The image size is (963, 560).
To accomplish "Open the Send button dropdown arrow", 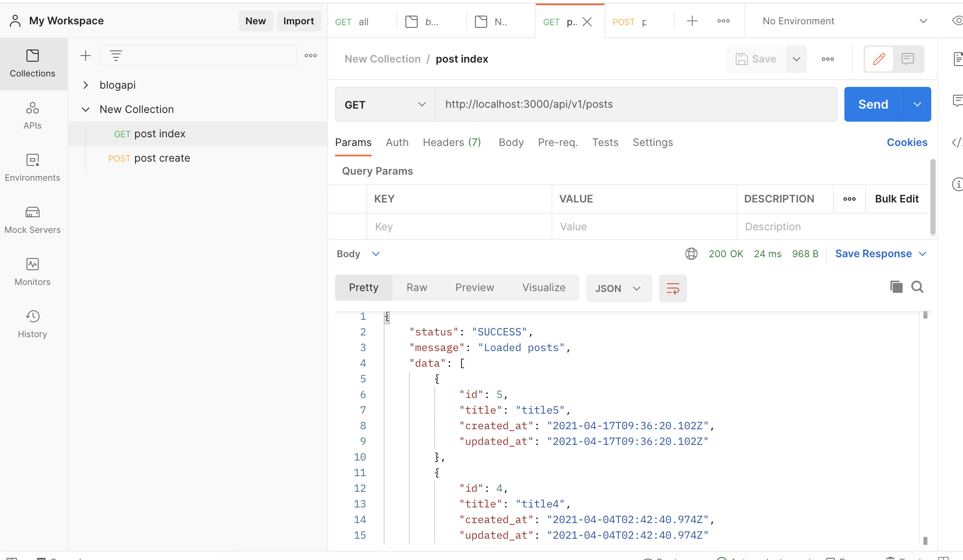I will click(917, 104).
